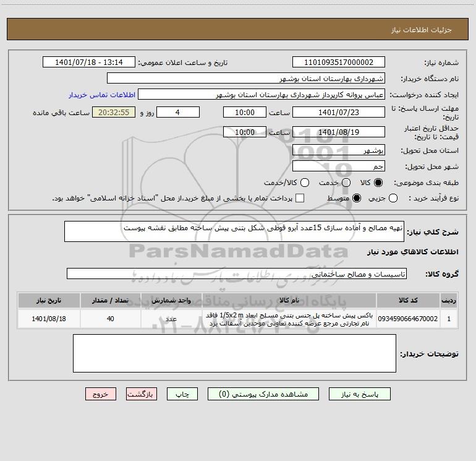The image size is (476, 461).
Task: Click the general need description text box
Action: [234, 231]
